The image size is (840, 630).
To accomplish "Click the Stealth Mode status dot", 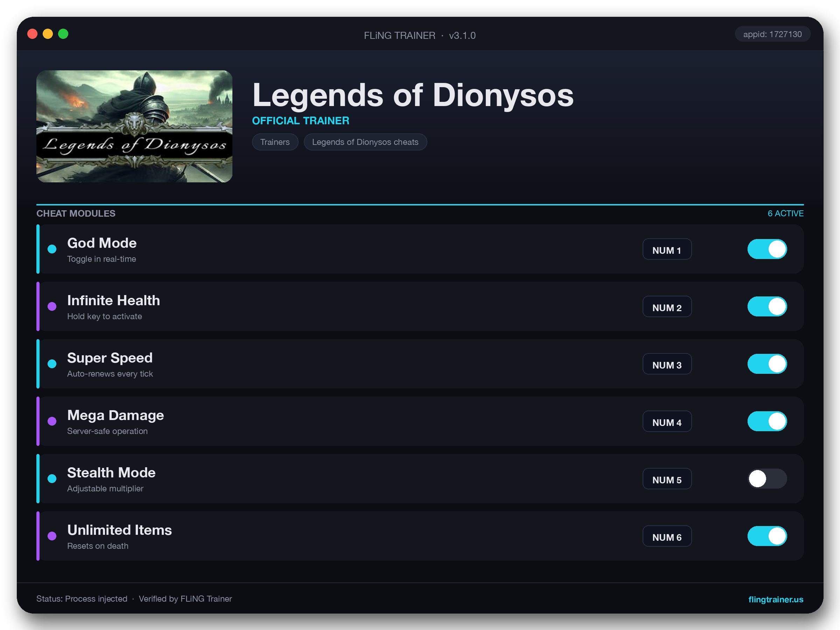I will (x=52, y=478).
